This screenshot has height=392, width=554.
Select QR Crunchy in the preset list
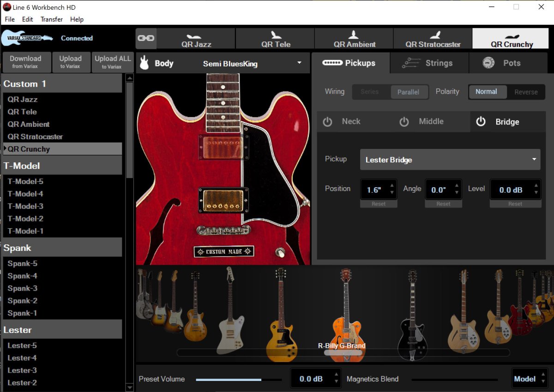click(62, 149)
